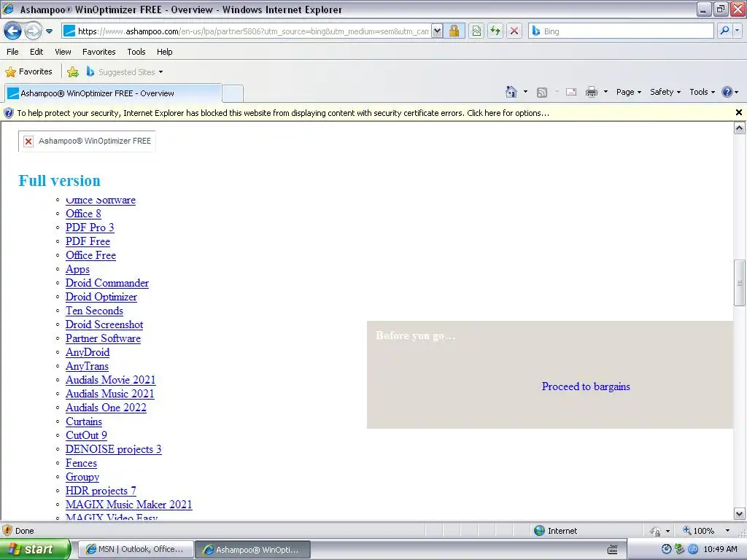Viewport: 747px width, 560px height.
Task: Select the Ashampoo WinOptimizer FREE tab
Action: pyautogui.click(x=113, y=93)
